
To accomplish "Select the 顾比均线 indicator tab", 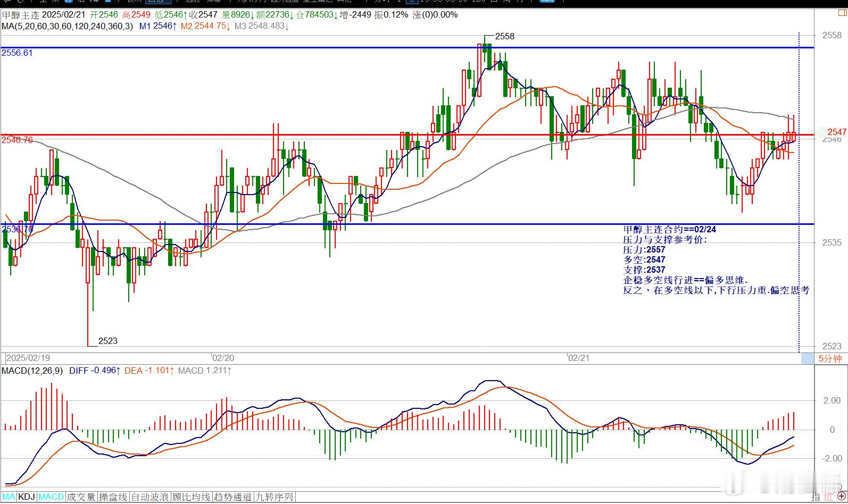I will (192, 497).
